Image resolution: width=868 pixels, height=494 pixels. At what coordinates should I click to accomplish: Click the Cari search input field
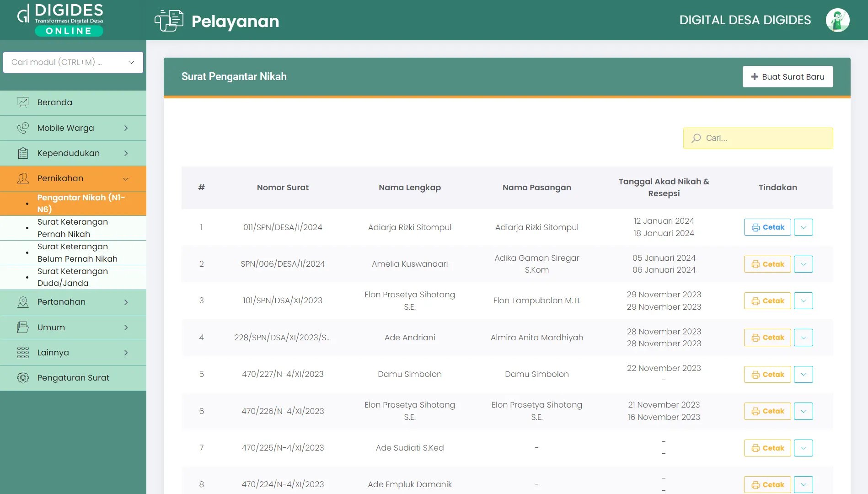[x=758, y=138]
